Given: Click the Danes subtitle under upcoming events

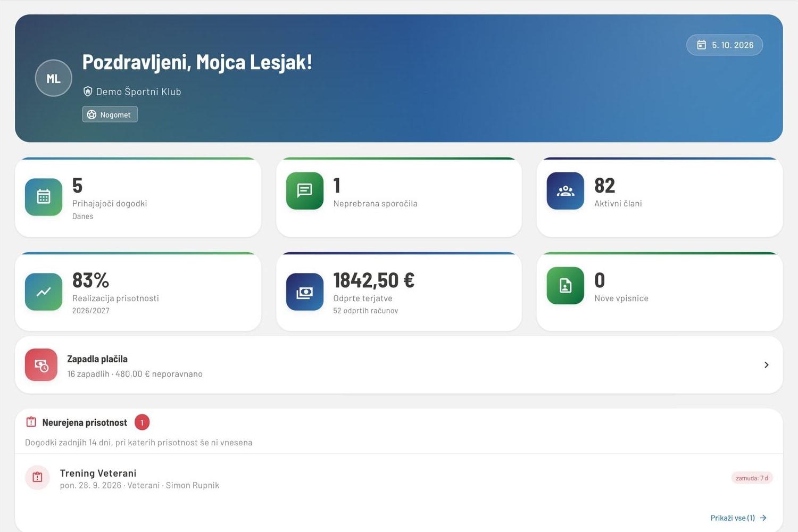Looking at the screenshot, I should [83, 217].
